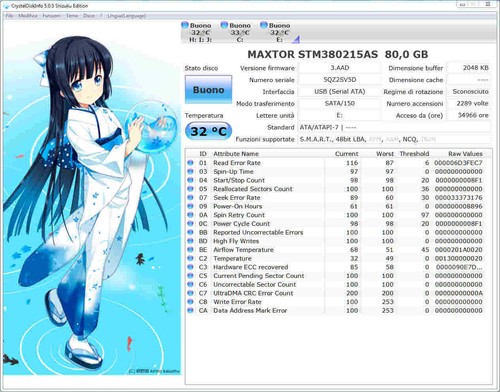This screenshot has height=392, width=500.
Task: Open the Modifica menu
Action: coord(28,16)
